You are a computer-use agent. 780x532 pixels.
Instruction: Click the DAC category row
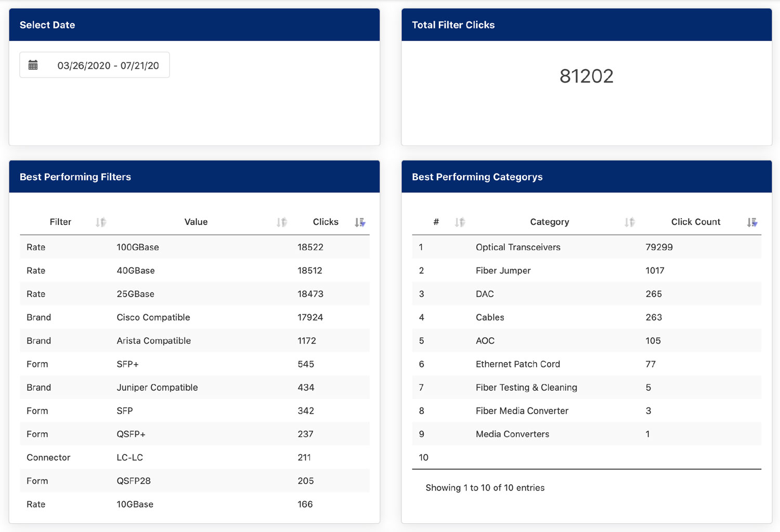pos(587,294)
